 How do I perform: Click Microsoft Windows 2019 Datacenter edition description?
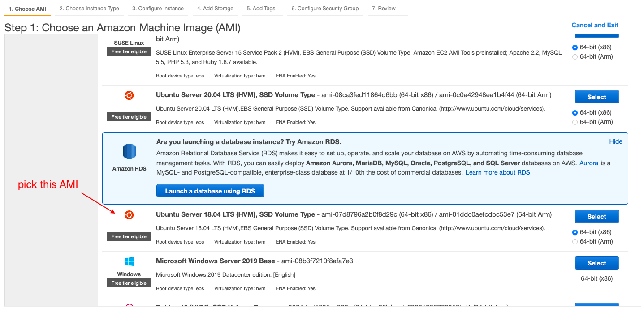(225, 274)
